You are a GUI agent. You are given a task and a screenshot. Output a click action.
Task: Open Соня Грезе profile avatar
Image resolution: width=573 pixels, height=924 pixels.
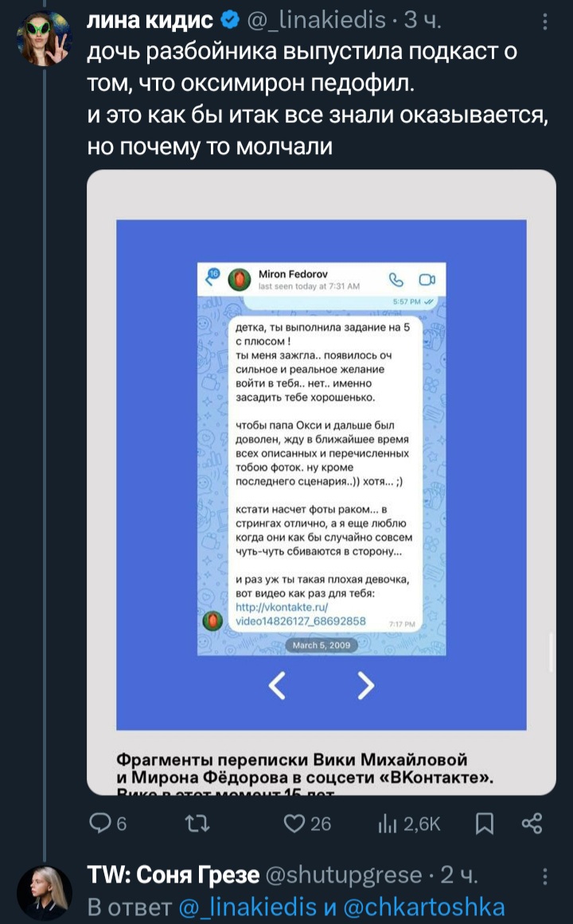tap(45, 892)
